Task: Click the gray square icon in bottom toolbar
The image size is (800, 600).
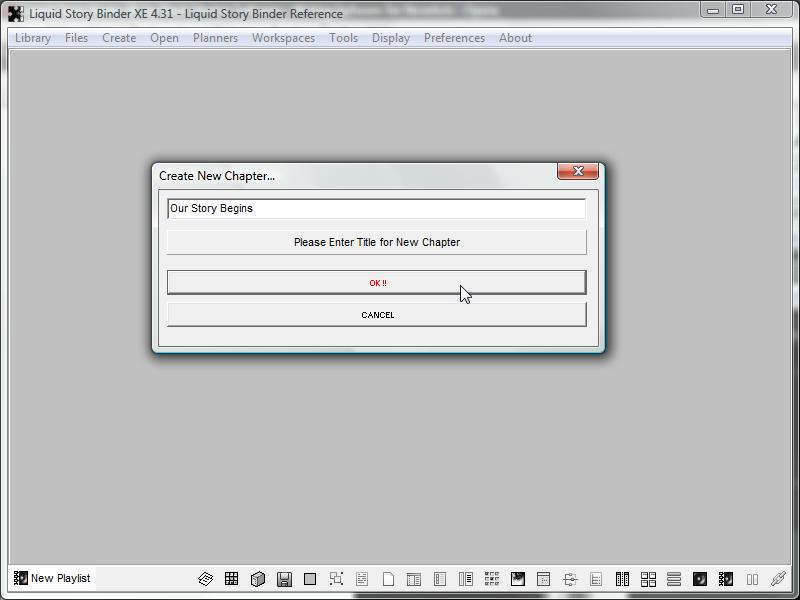Action: [x=310, y=579]
